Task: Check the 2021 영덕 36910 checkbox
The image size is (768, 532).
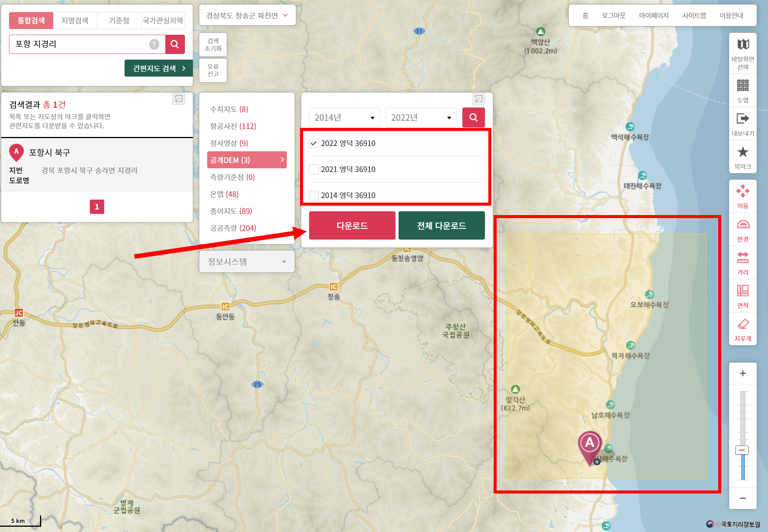Action: coord(314,169)
